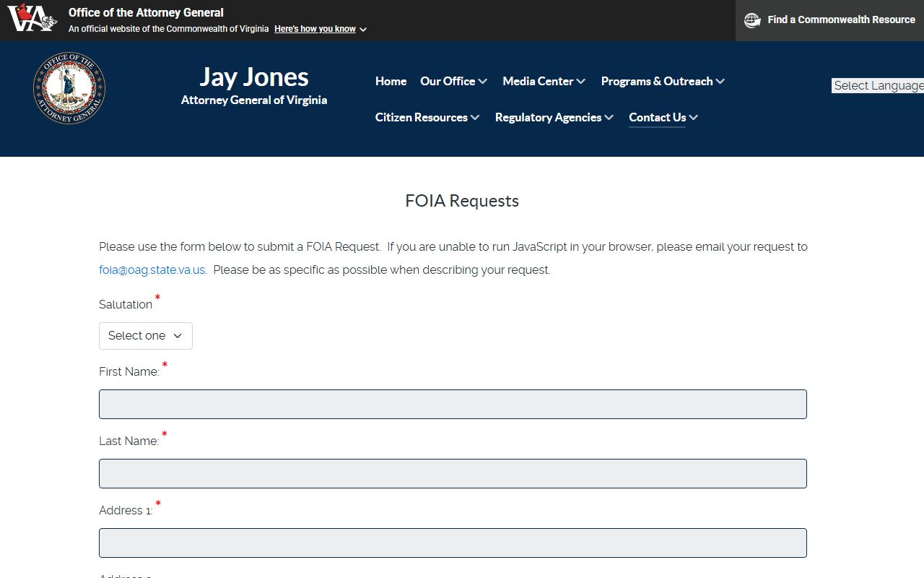
Task: Expand the Contact Us chevron arrow
Action: pyautogui.click(x=694, y=118)
